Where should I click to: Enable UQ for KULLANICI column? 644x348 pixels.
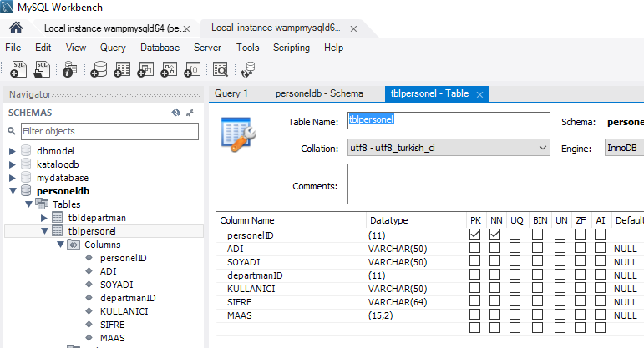[515, 288]
